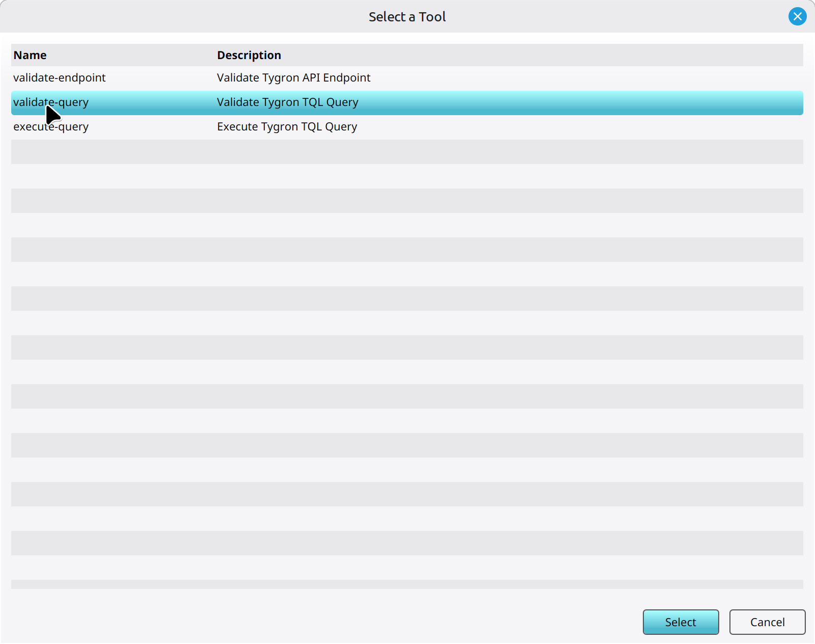Click 'Execute Tygron TQL Query' description

click(x=287, y=127)
